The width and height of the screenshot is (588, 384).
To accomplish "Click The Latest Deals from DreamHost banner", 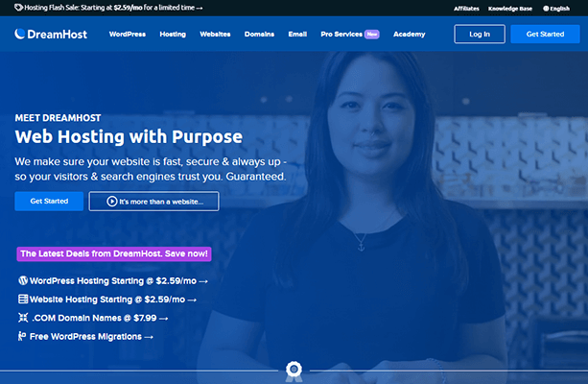I will (x=114, y=253).
